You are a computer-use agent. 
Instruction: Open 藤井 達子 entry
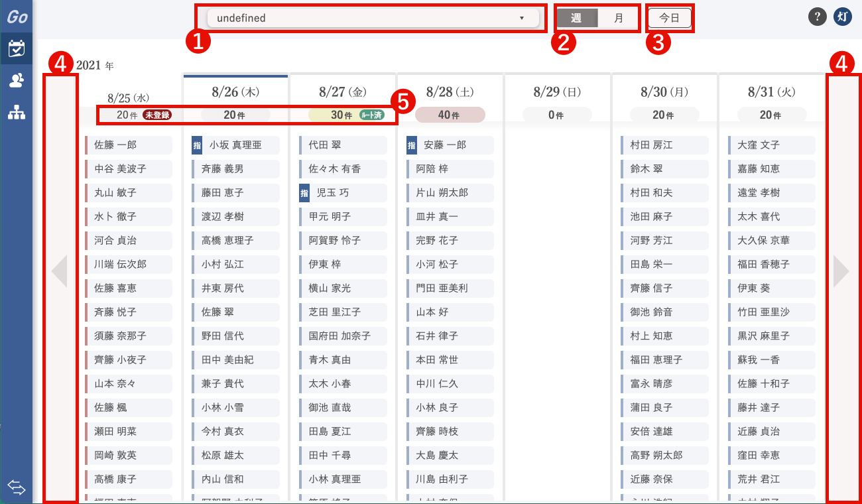[x=772, y=408]
